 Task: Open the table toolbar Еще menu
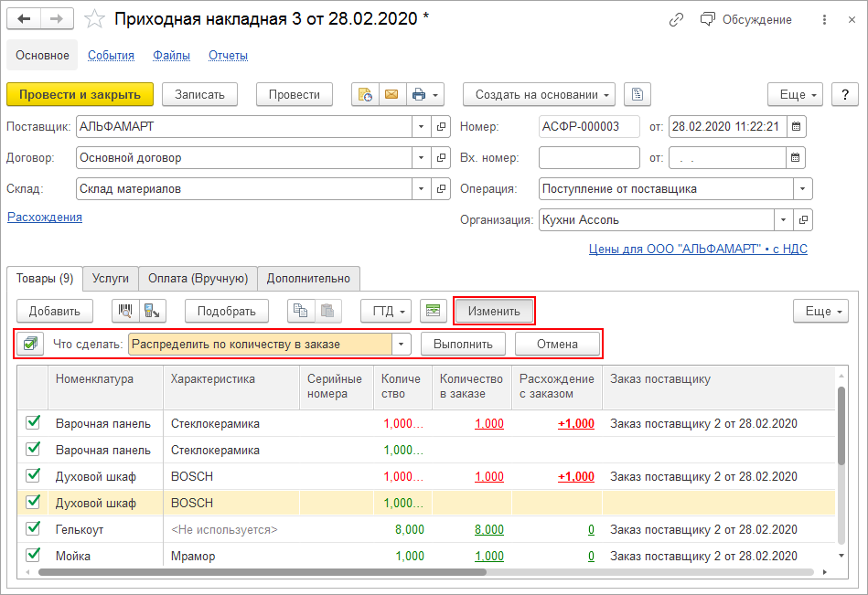(821, 311)
